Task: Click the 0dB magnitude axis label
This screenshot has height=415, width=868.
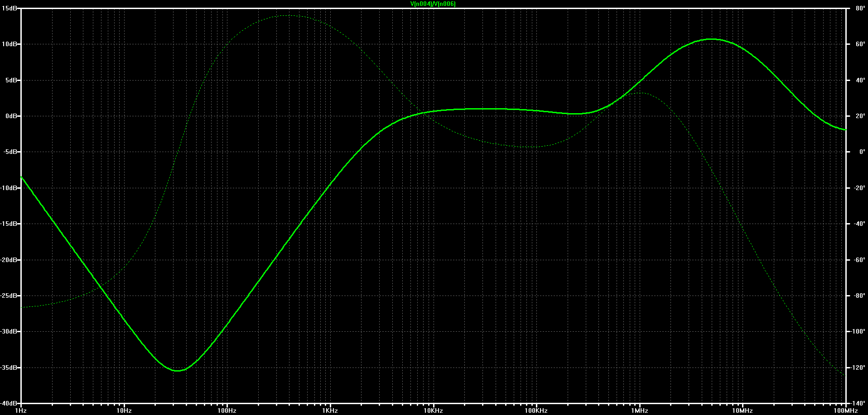Action: click(x=11, y=116)
